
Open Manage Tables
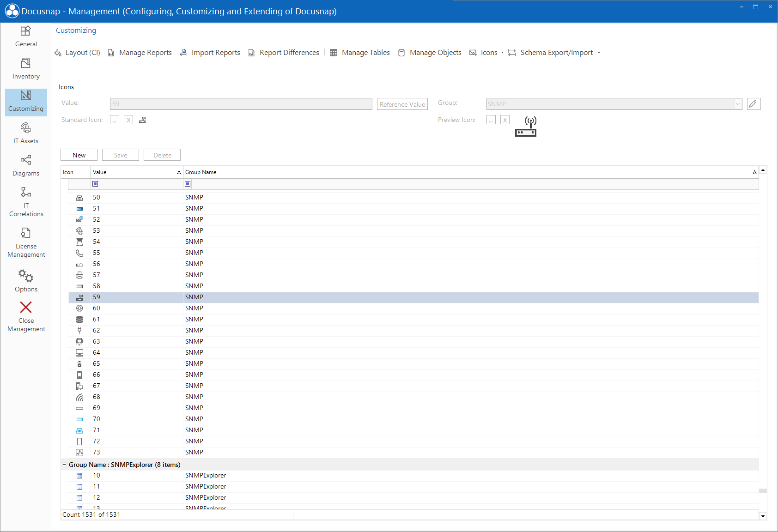[x=360, y=53]
